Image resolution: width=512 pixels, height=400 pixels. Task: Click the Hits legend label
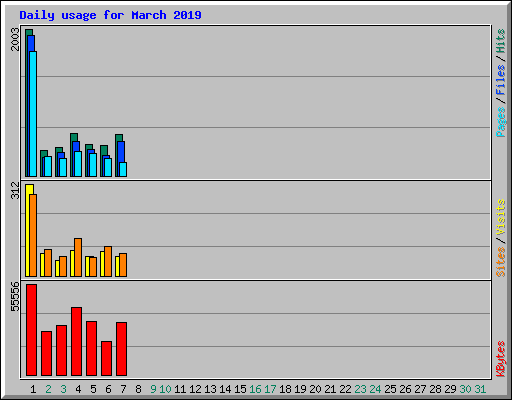[x=501, y=41]
